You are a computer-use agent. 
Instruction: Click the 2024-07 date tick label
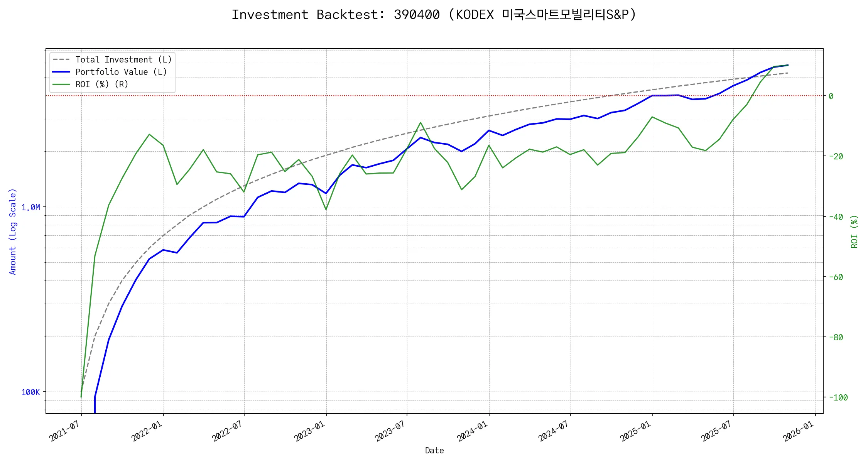click(554, 431)
